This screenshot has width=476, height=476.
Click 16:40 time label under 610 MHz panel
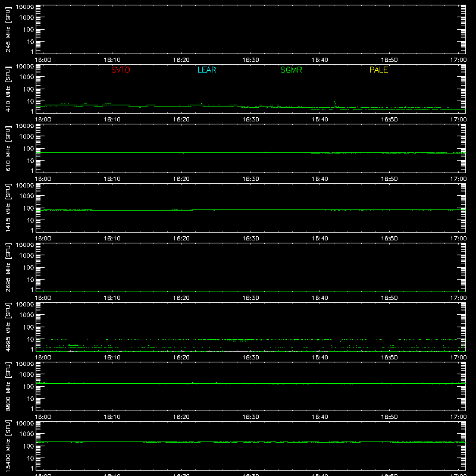[x=320, y=179]
